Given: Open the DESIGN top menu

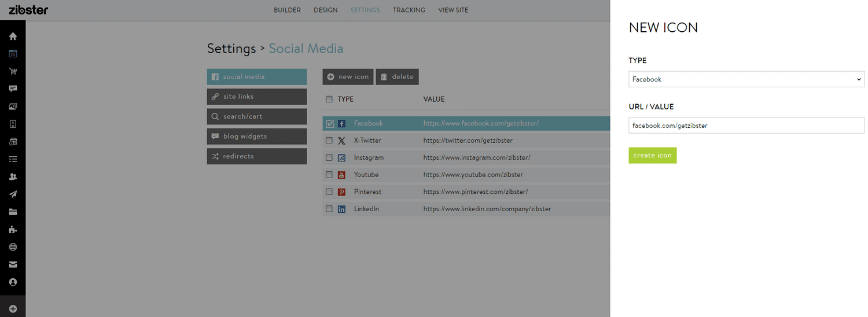Looking at the screenshot, I should (x=326, y=10).
